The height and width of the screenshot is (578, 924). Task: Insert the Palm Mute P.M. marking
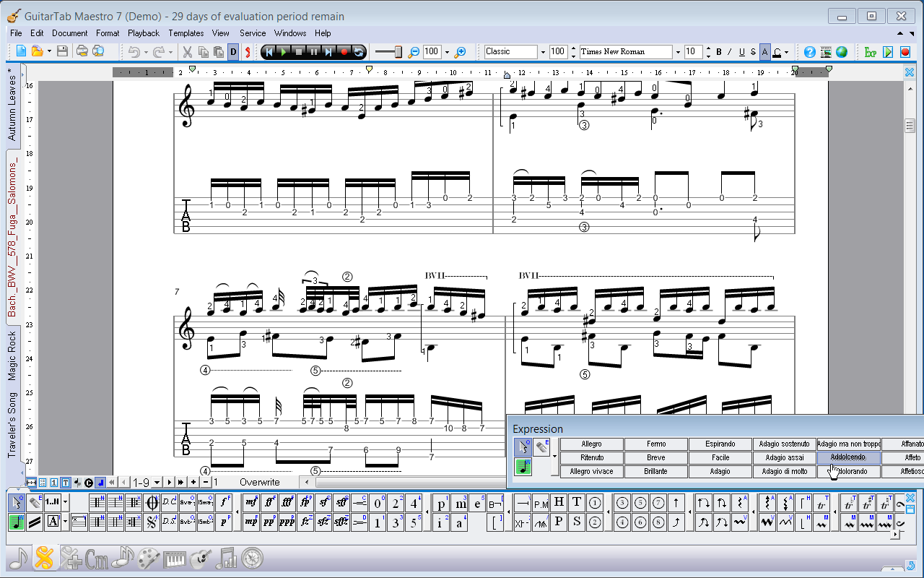coord(541,502)
